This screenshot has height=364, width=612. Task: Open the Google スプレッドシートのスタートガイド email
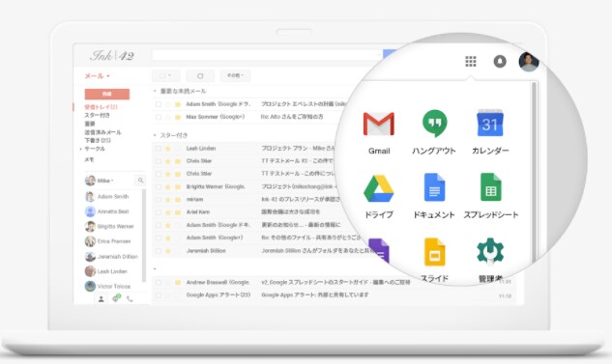point(335,282)
